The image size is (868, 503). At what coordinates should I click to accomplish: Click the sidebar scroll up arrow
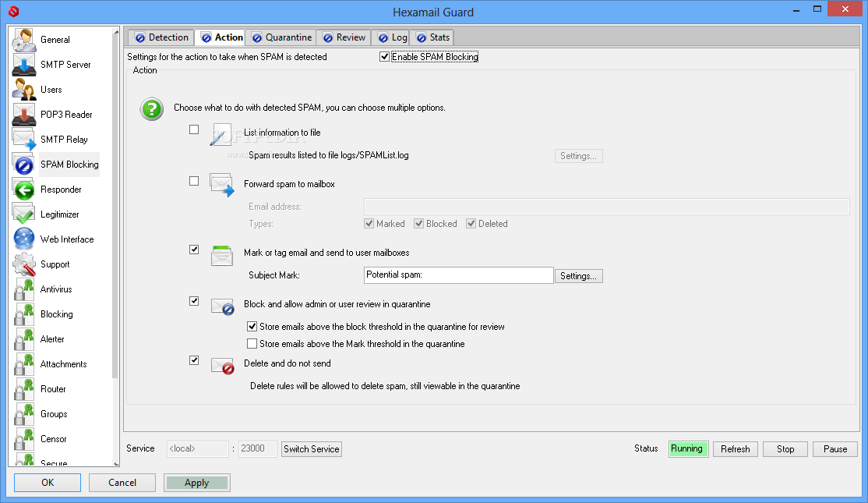click(x=115, y=32)
